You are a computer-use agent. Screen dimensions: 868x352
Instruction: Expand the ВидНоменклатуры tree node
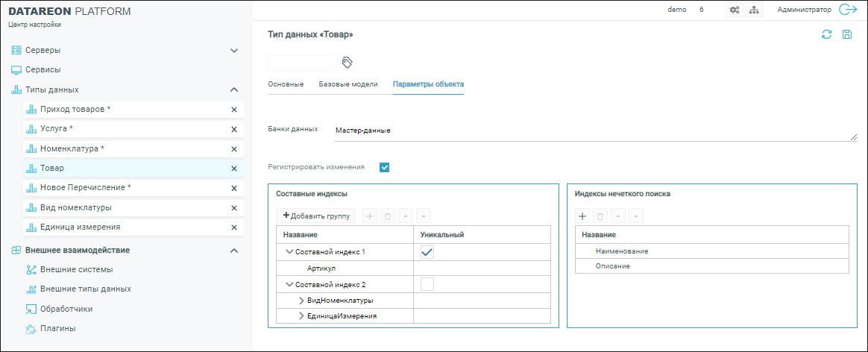point(301,301)
